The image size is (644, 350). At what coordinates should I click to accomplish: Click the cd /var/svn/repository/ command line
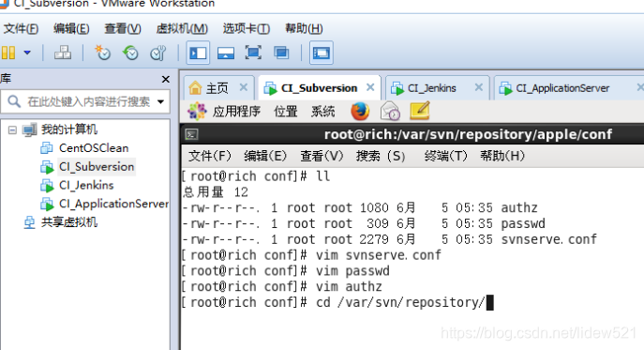337,302
